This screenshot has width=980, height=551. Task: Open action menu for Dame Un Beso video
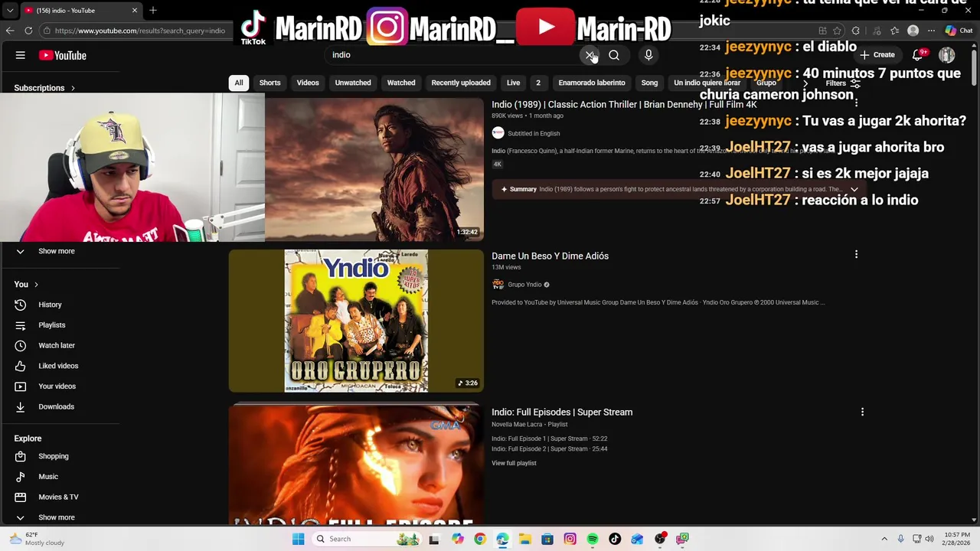pos(856,254)
